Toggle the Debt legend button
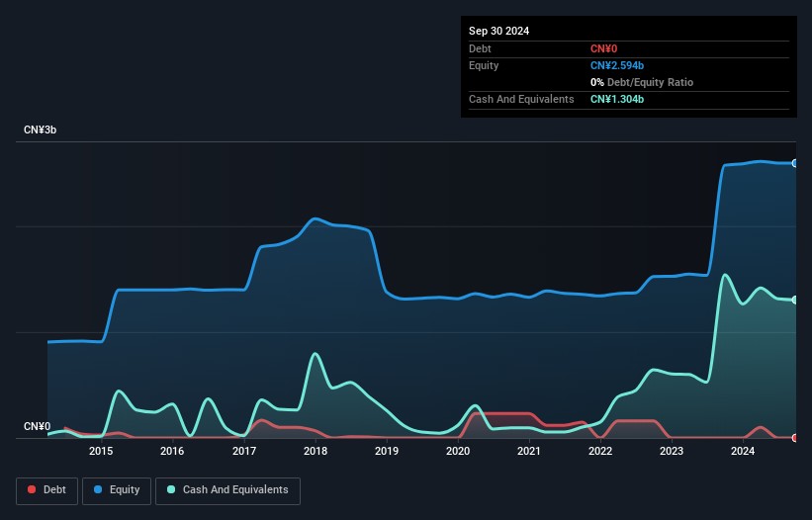 pyautogui.click(x=47, y=490)
